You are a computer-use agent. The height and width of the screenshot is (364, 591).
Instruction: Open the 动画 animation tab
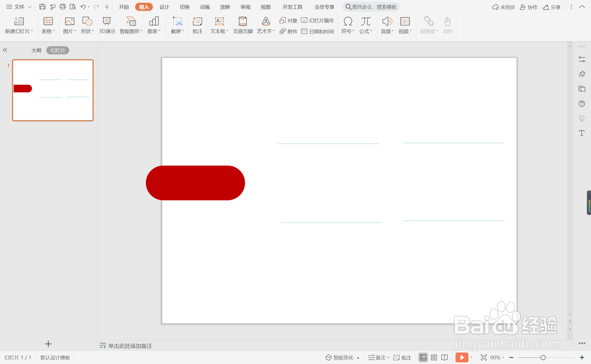point(205,7)
